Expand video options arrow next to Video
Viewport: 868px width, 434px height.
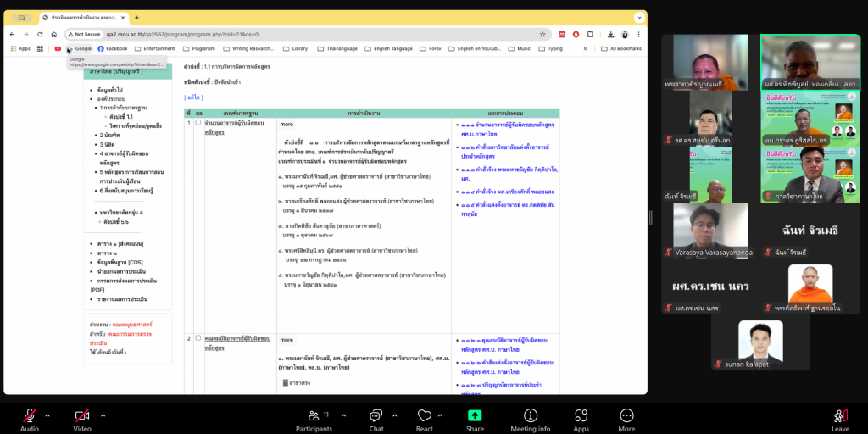tap(103, 415)
